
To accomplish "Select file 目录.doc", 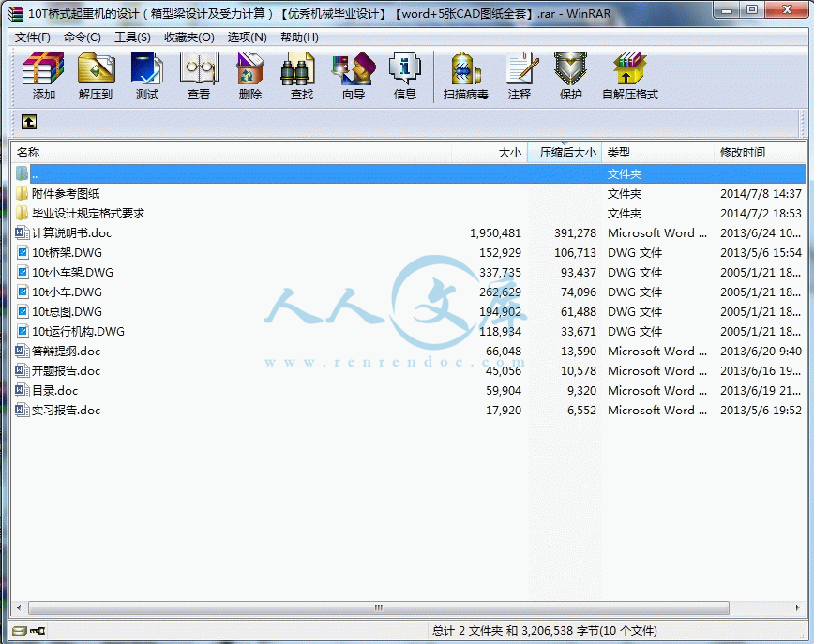I will tap(54, 391).
